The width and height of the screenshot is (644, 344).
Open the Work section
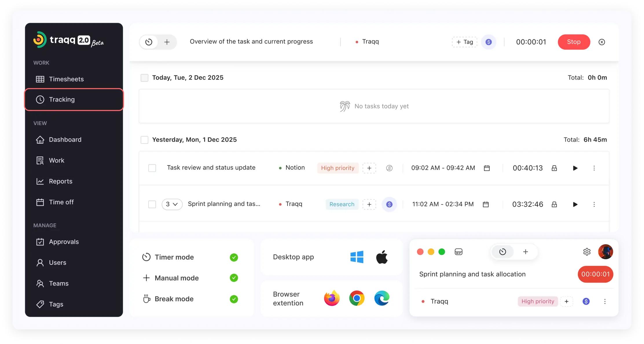(50, 160)
